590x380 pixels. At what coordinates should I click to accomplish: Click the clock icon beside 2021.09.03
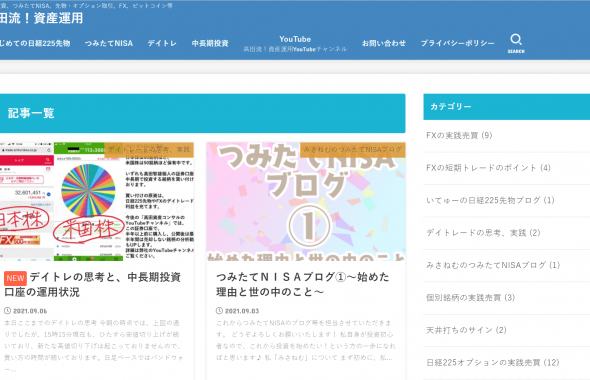point(219,311)
